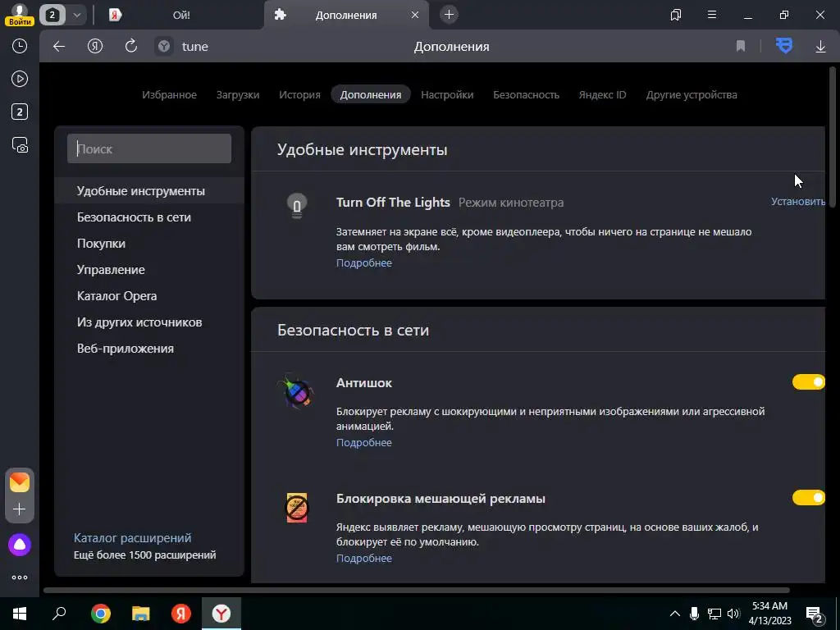Click the Поиск search field
Screen dimensions: 840x630
pos(149,148)
